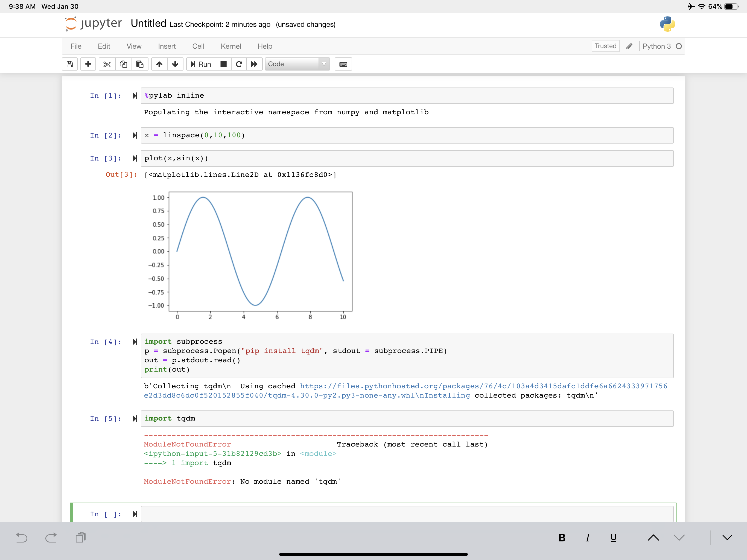The image size is (747, 560).
Task: Rename the notebook by clicking Untitled
Action: [148, 24]
